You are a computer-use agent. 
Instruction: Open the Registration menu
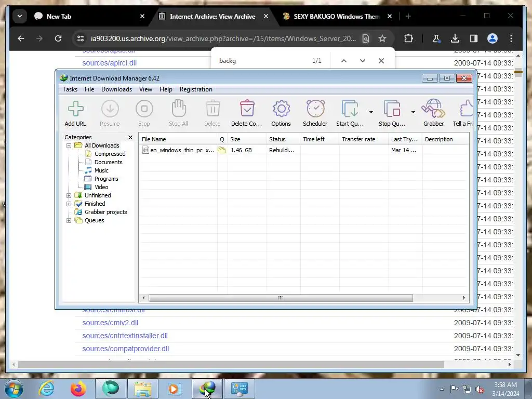(x=196, y=89)
